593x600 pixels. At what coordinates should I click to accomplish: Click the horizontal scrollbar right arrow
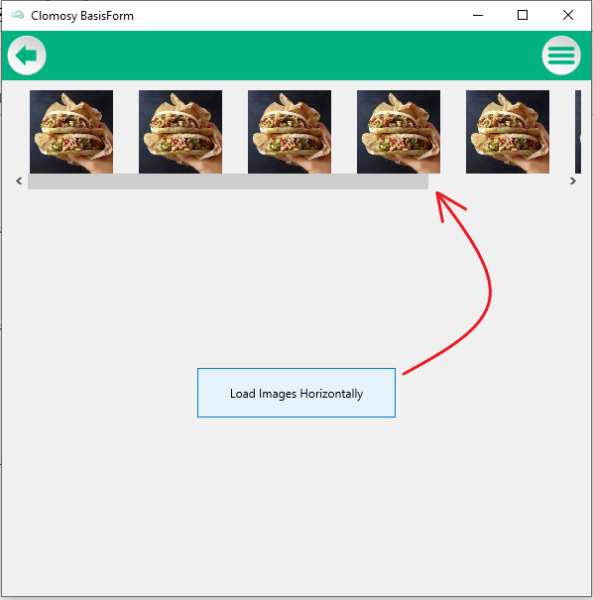pyautogui.click(x=573, y=181)
